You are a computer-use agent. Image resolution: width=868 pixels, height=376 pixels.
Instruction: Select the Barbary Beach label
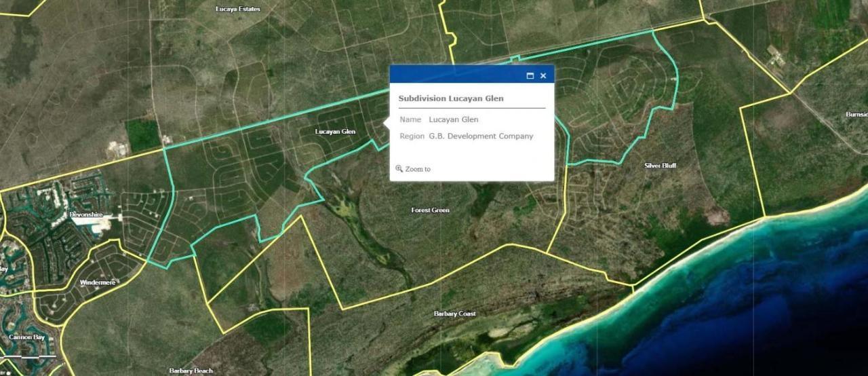(x=191, y=371)
